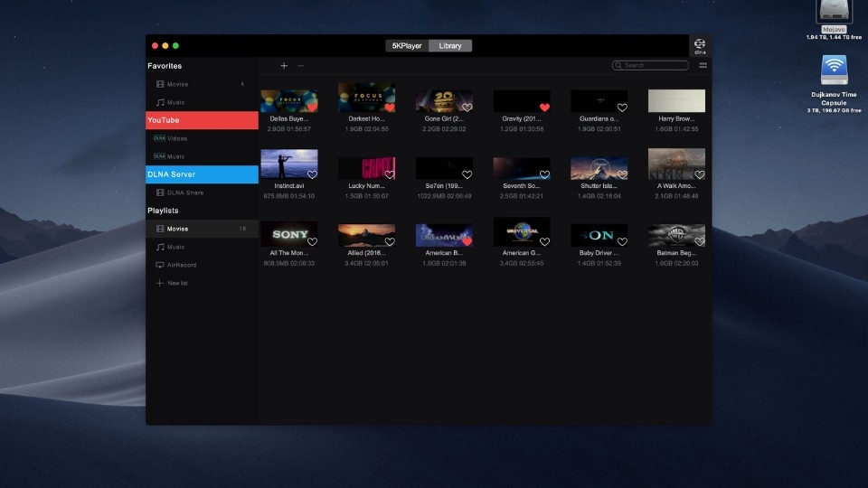This screenshot has width=868, height=488.
Task: Select the Allied movie thumbnail
Action: pyautogui.click(x=366, y=235)
